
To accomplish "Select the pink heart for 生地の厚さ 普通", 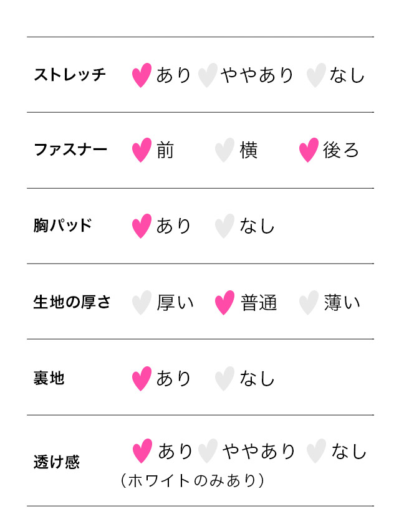I will point(224,303).
